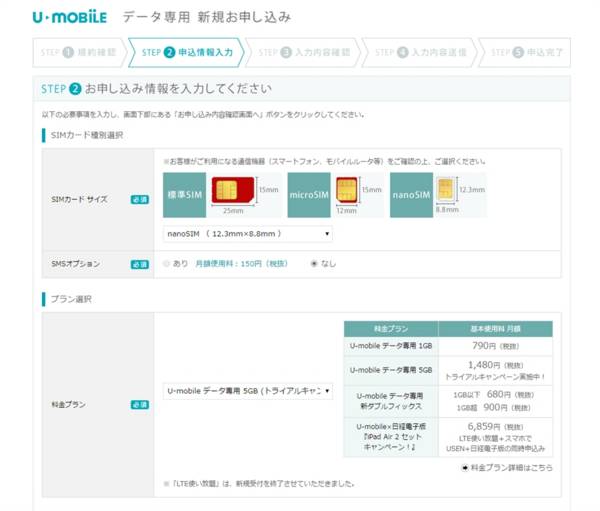This screenshot has height=511, width=600.
Task: Open STEP 3 入力内容確認 tab
Action: click(x=304, y=52)
